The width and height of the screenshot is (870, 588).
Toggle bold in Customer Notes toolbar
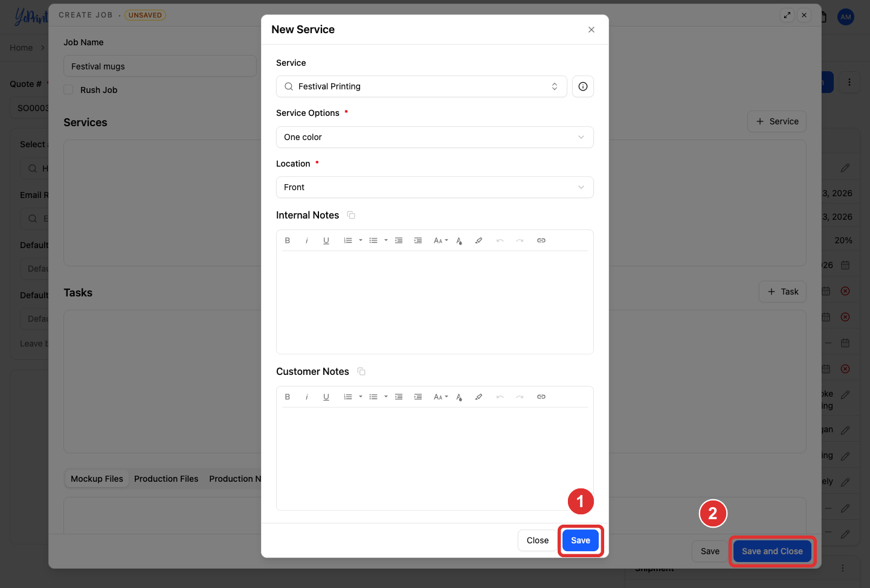tap(288, 397)
